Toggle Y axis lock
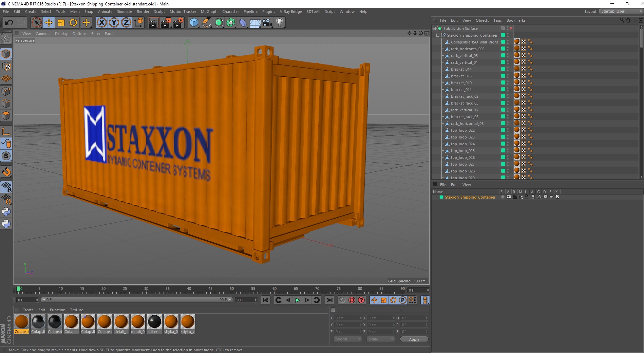644x353 pixels. (114, 23)
